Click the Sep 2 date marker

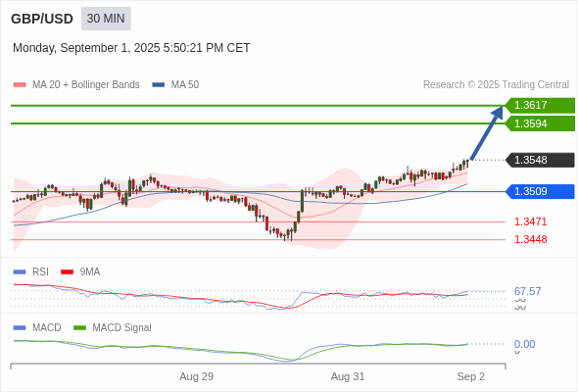pyautogui.click(x=471, y=376)
